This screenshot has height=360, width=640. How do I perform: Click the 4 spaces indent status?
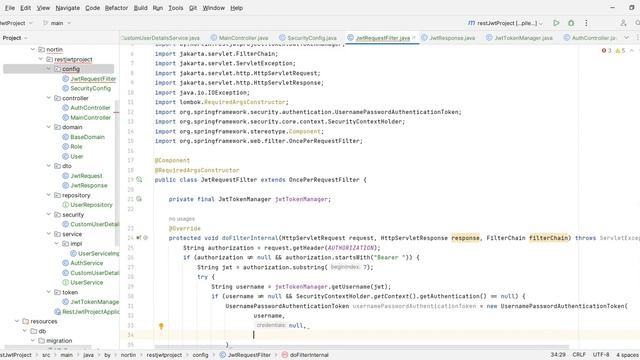tap(627, 355)
